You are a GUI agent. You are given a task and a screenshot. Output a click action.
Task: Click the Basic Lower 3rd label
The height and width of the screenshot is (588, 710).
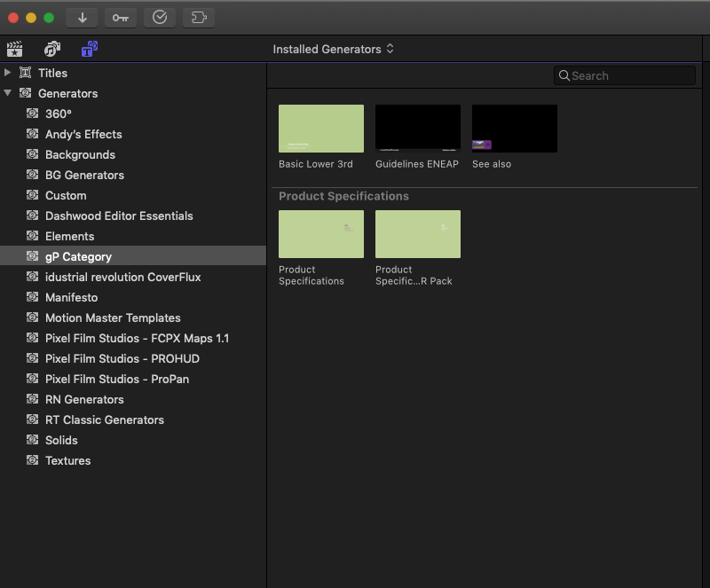(x=316, y=164)
